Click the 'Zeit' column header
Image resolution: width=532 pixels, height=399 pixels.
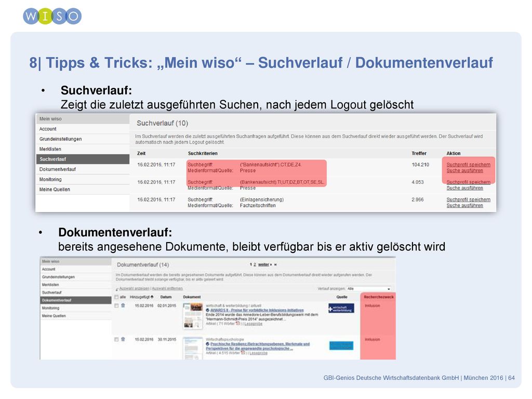click(141, 153)
